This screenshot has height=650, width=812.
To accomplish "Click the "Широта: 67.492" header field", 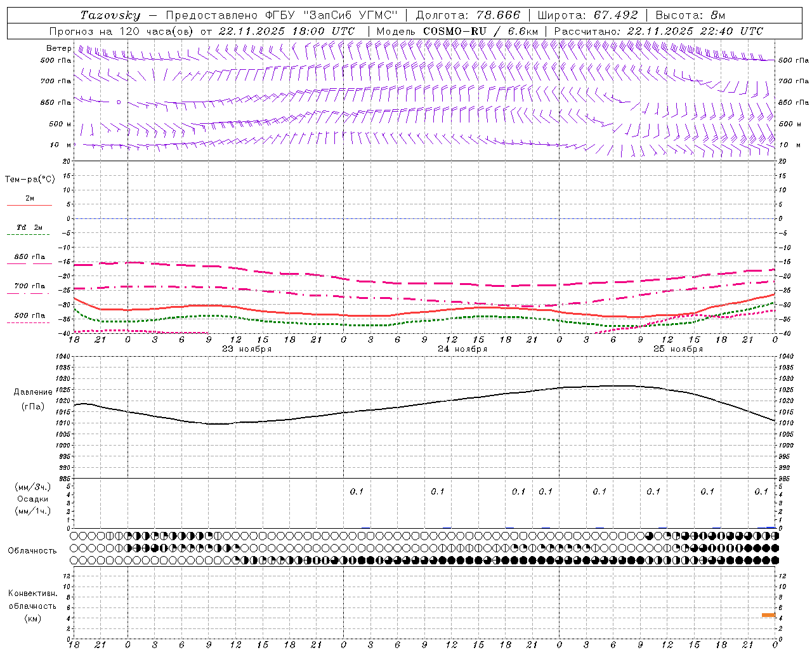I will [587, 15].
